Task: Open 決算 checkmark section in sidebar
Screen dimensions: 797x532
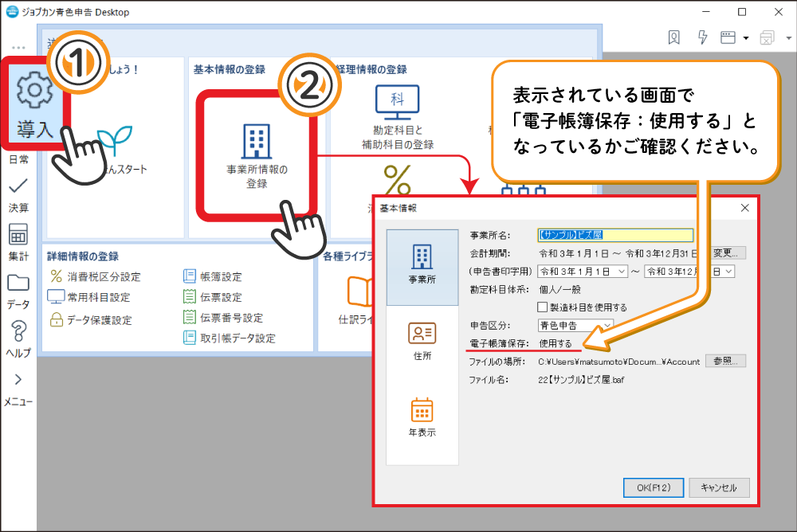Action: pyautogui.click(x=18, y=194)
